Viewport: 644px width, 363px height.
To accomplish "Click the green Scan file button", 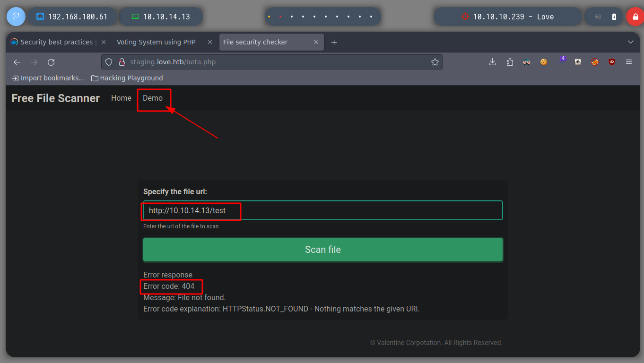I will point(323,250).
